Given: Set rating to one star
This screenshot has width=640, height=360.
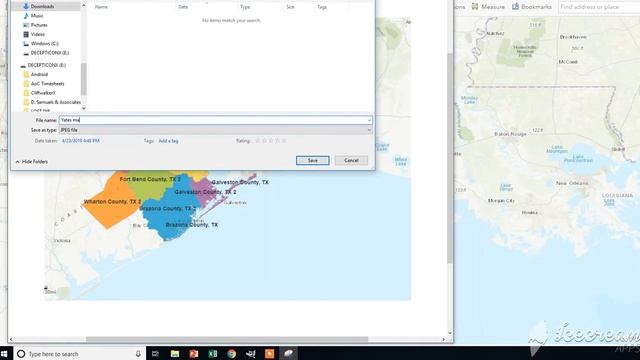Looking at the screenshot, I should tap(258, 141).
